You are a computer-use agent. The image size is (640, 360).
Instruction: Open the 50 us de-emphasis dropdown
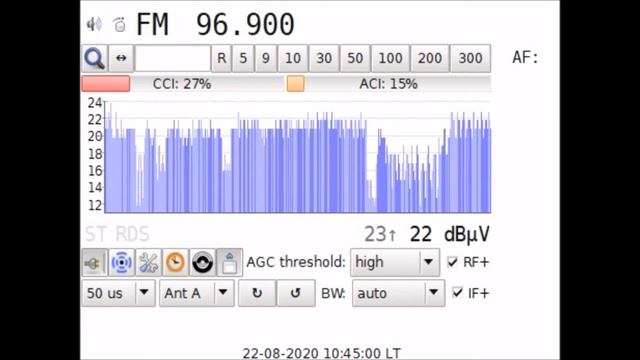tap(118, 293)
